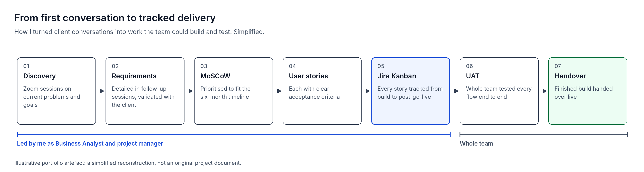Select the subtitle starting "How I turned client conversations"
The image size is (644, 172).
tap(139, 32)
